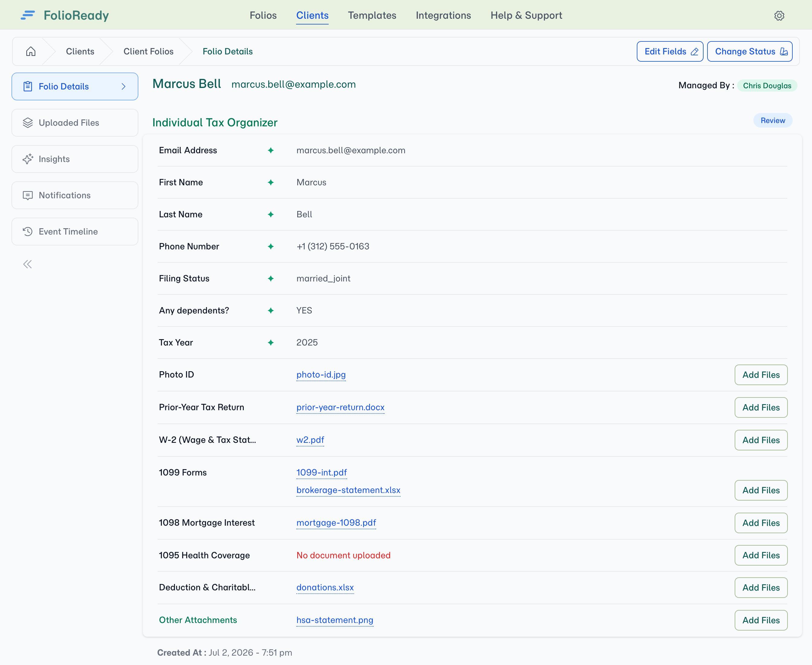Click Client Folios breadcrumb

tap(148, 51)
